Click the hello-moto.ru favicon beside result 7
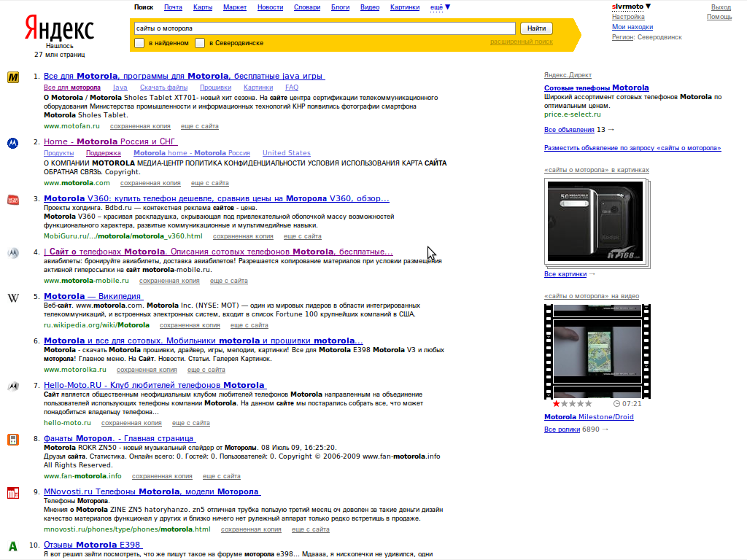 [x=13, y=386]
